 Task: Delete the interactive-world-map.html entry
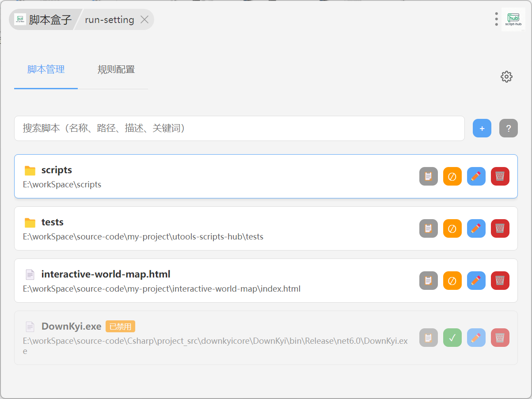500,281
